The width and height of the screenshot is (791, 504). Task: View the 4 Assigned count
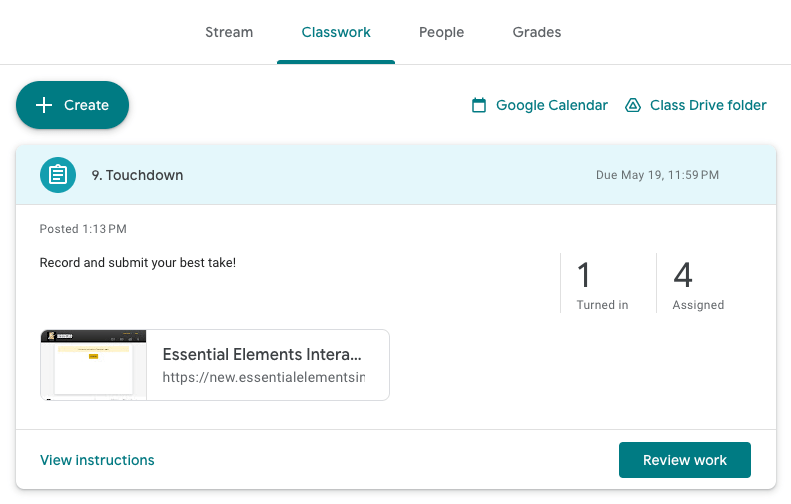coord(698,285)
